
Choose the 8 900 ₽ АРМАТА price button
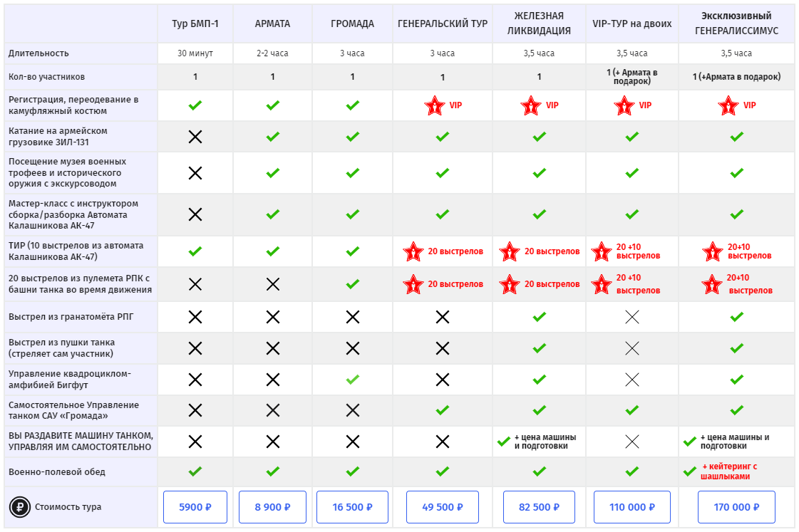pos(272,508)
